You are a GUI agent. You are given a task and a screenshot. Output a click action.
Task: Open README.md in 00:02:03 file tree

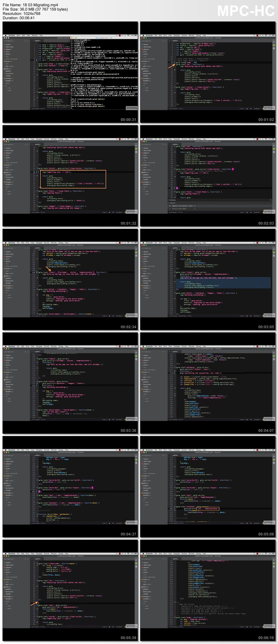(146, 184)
